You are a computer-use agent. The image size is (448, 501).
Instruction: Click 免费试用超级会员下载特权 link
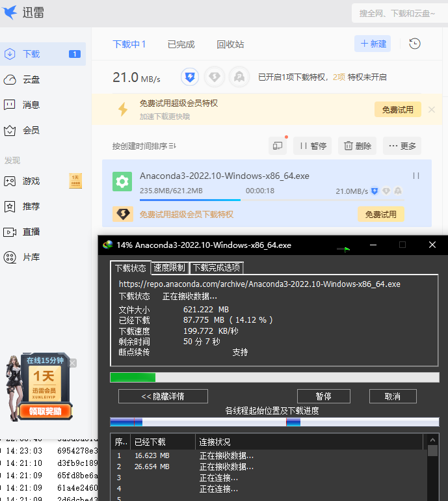coord(187,215)
